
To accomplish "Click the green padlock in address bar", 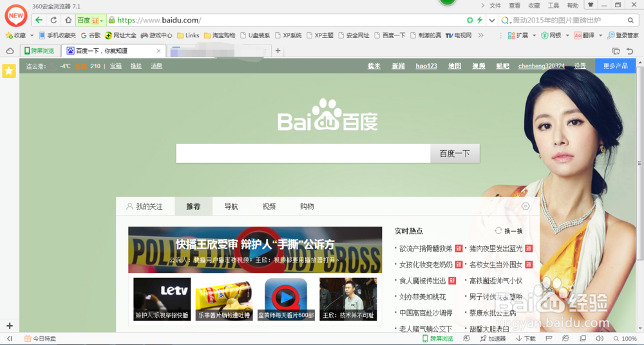I will 111,20.
